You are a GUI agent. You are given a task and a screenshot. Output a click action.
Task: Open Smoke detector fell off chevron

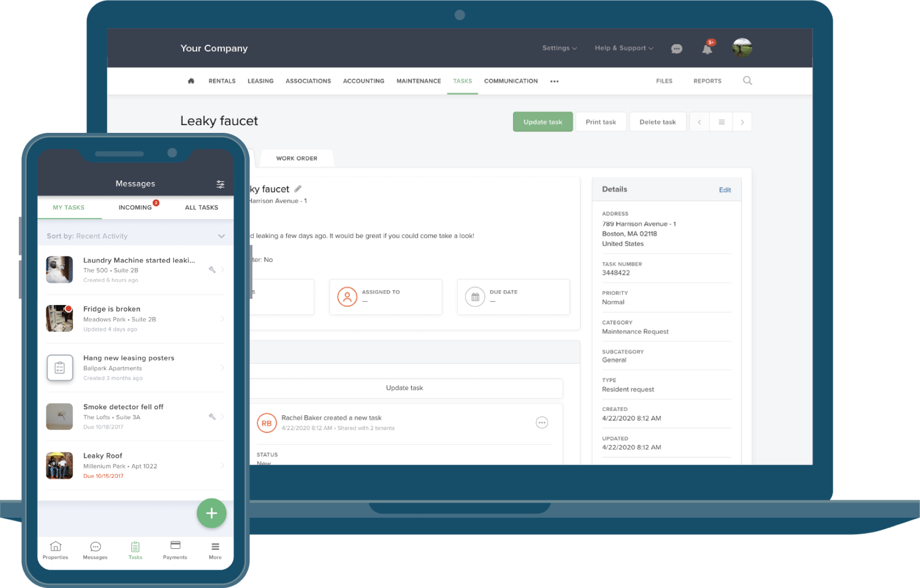coord(223,416)
